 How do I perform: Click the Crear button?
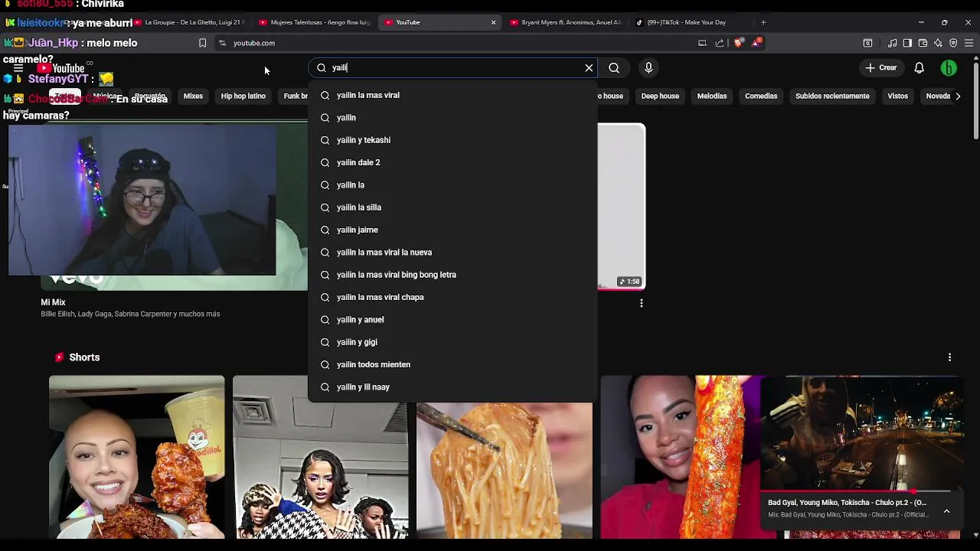880,68
